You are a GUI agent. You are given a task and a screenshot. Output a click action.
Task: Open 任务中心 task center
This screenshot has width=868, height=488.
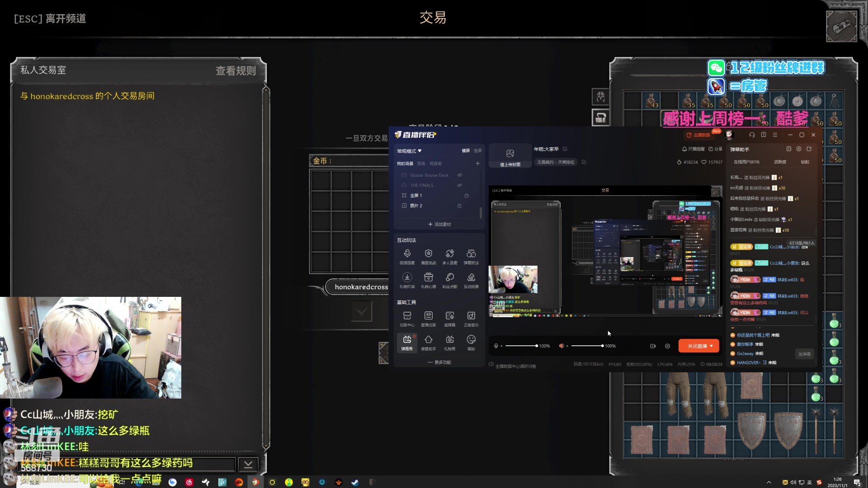pyautogui.click(x=407, y=319)
